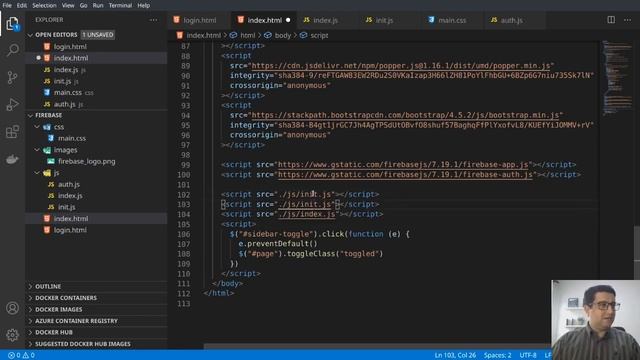Open the Extensions view

point(13,131)
